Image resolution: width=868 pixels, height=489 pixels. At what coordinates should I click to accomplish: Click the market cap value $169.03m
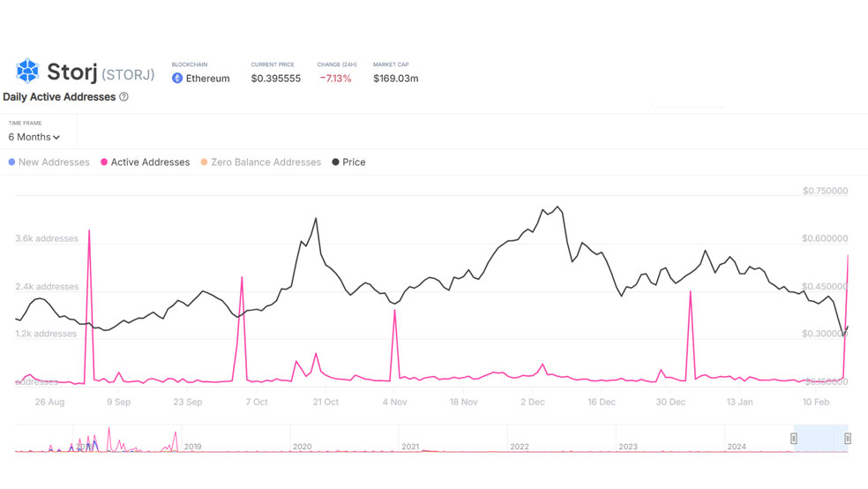(396, 79)
